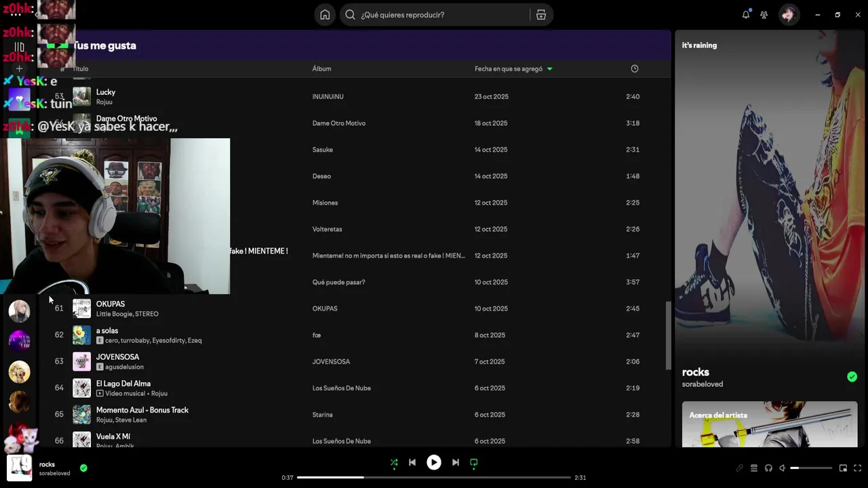The height and width of the screenshot is (488, 868).
Task: Toggle saved checkmark in bottom now-playing bar
Action: [x=83, y=468]
